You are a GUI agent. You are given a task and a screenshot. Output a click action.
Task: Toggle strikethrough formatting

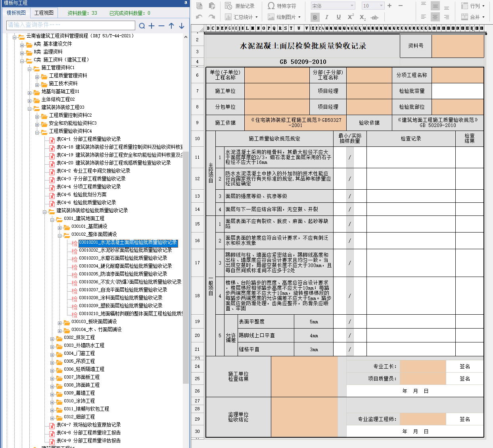pos(374,17)
